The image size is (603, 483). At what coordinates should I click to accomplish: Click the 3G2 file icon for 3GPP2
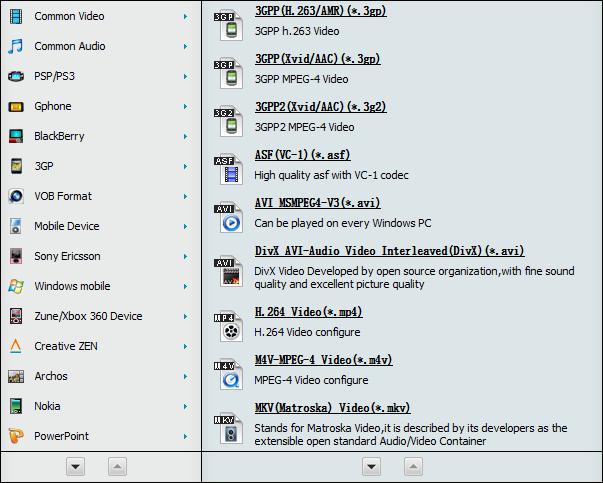tap(229, 122)
